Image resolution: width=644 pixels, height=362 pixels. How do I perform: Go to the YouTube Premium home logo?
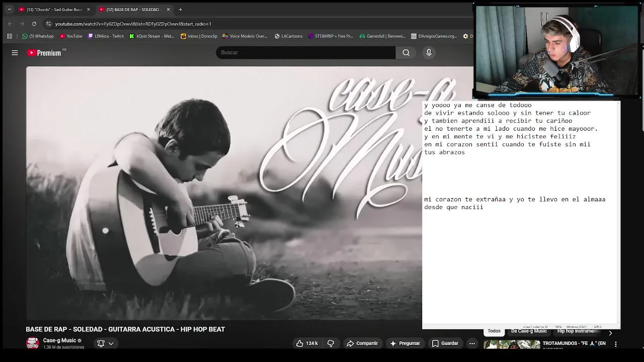(x=44, y=53)
